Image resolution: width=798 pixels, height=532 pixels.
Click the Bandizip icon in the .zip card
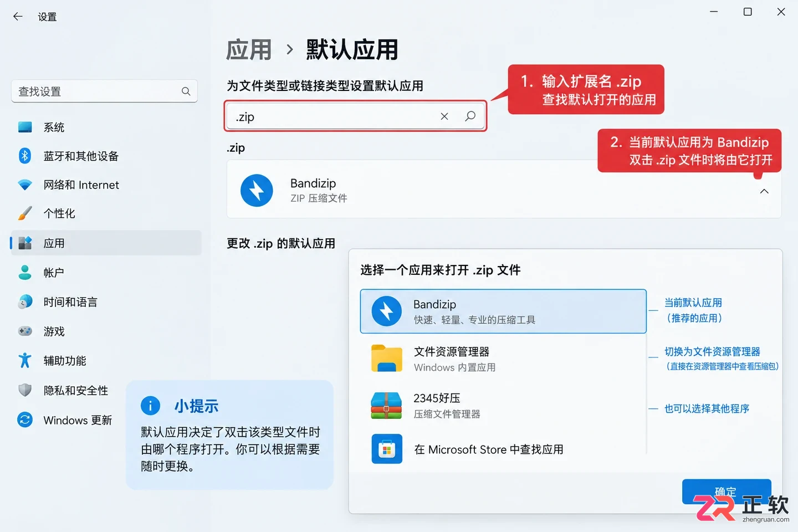pos(257,190)
